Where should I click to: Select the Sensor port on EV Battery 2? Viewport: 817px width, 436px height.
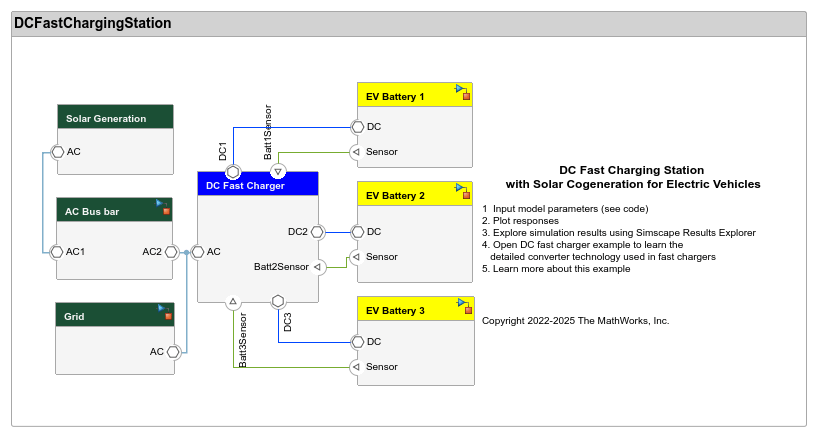(x=356, y=257)
